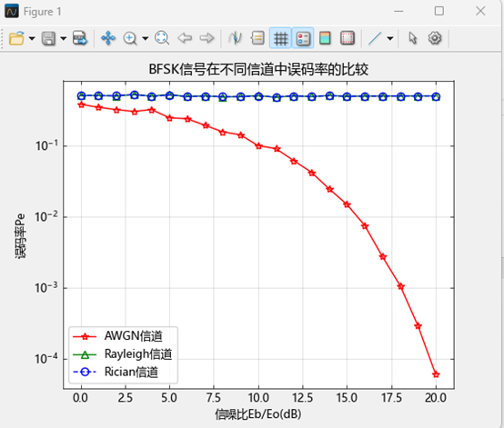This screenshot has height=428, width=504.
Task: Click the 10⁻² y-axis tick label
Action: 47,217
